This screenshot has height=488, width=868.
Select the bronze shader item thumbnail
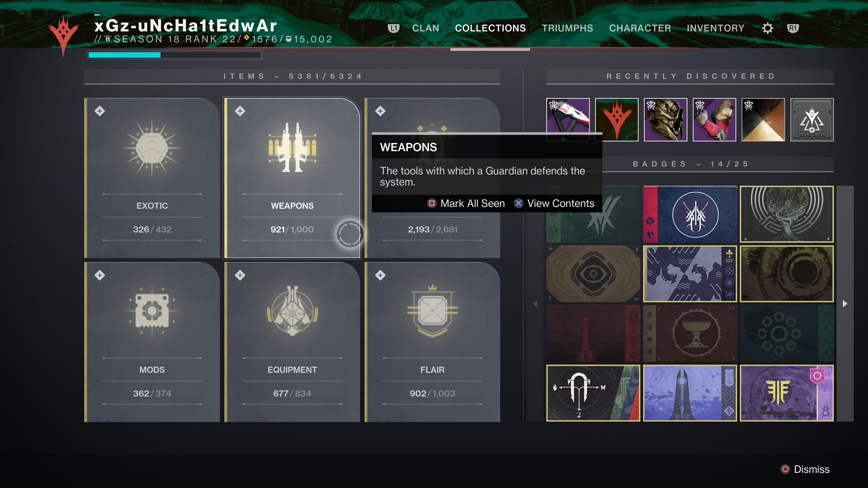click(x=763, y=120)
